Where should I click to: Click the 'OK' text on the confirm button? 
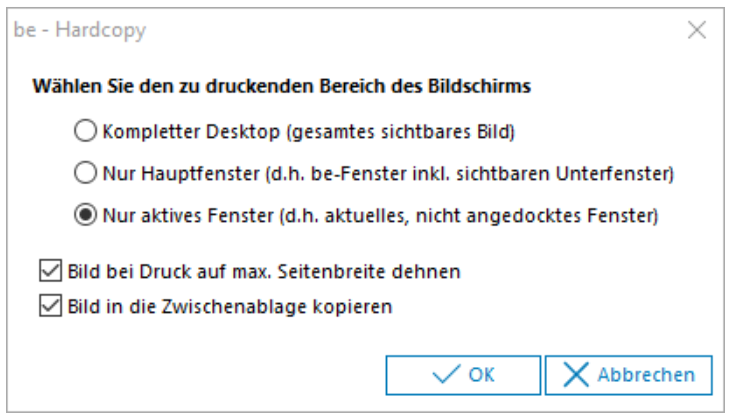coord(482,375)
